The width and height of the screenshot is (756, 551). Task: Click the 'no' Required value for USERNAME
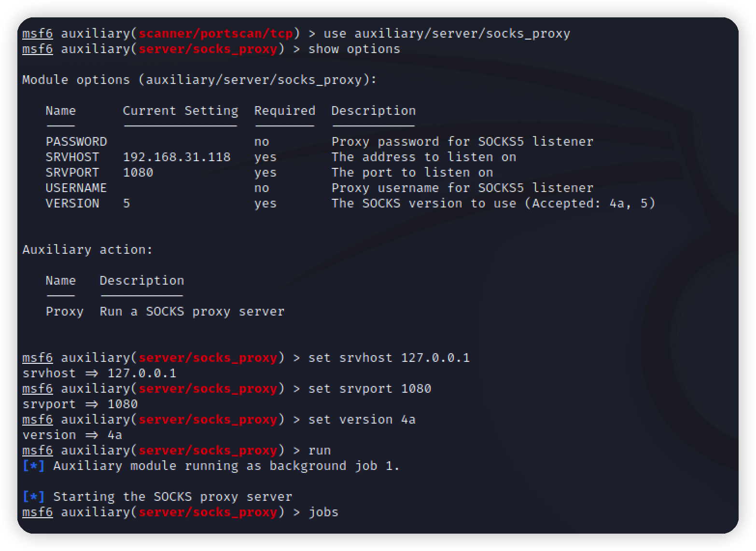point(262,188)
